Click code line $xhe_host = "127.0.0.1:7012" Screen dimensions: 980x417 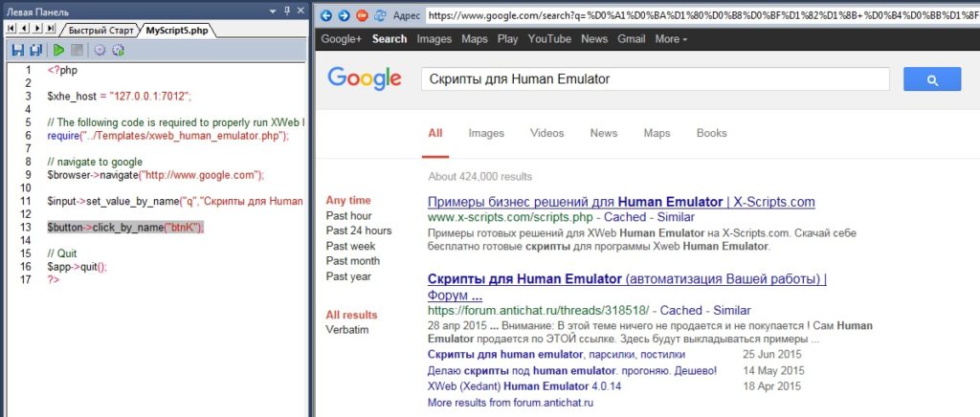(x=119, y=97)
